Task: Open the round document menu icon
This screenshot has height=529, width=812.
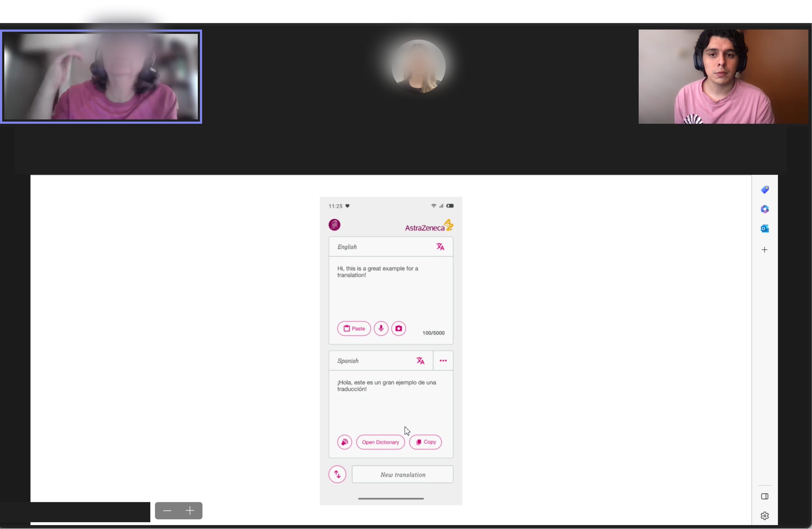Action: [334, 225]
